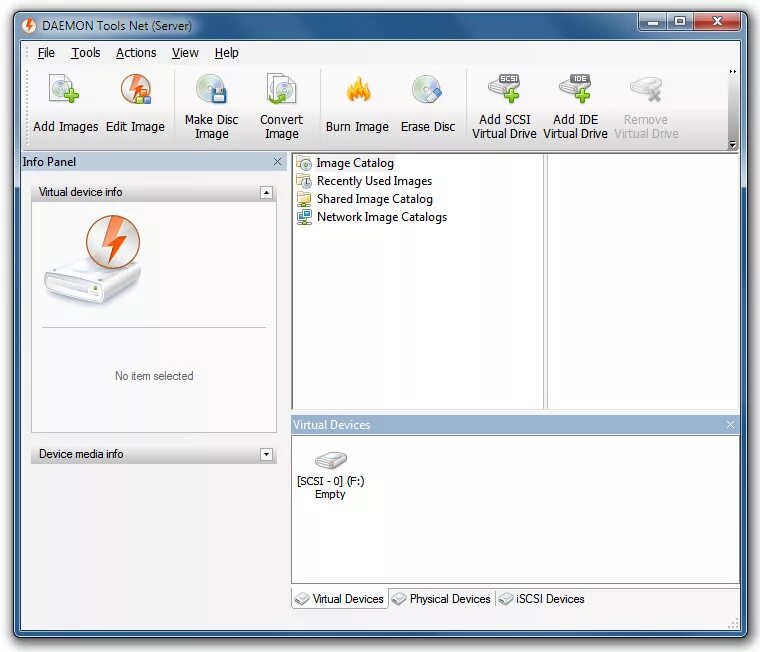This screenshot has height=652, width=760.
Task: Open the Tools menu
Action: pos(86,53)
